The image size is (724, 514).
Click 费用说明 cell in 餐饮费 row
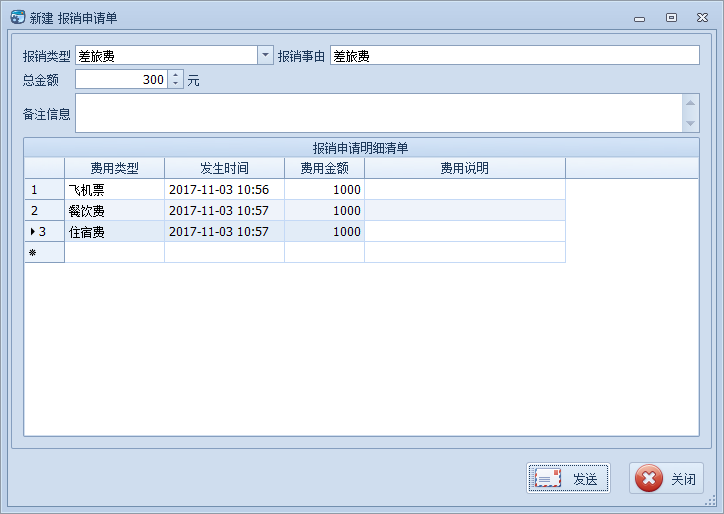465,211
